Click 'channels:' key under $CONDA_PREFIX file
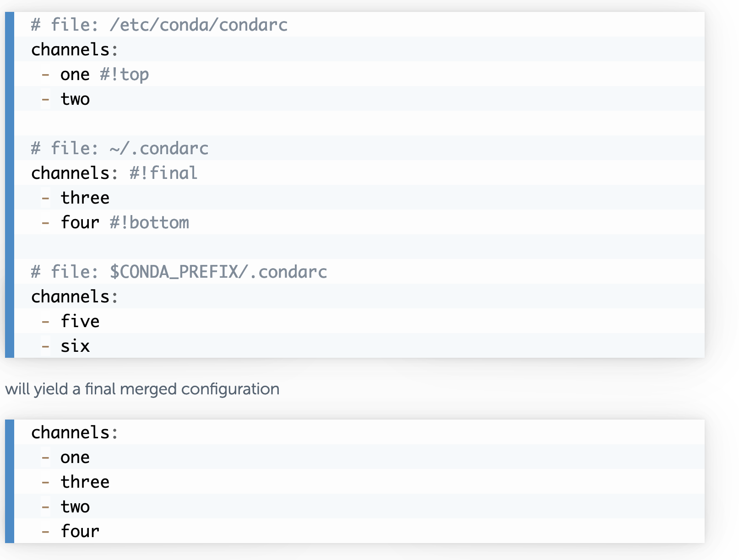739x560 pixels. click(75, 296)
